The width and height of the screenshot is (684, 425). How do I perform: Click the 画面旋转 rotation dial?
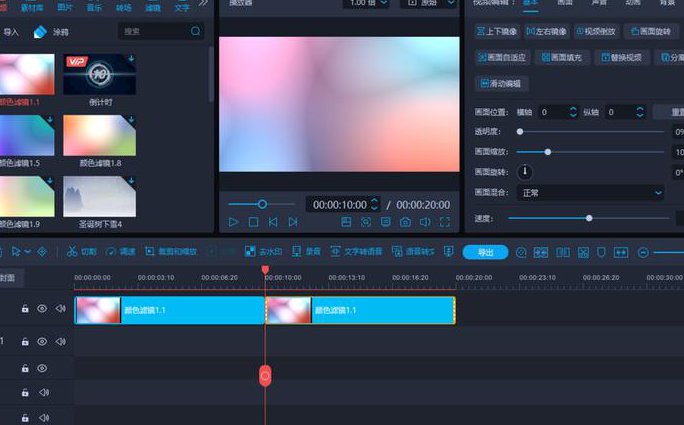(525, 171)
